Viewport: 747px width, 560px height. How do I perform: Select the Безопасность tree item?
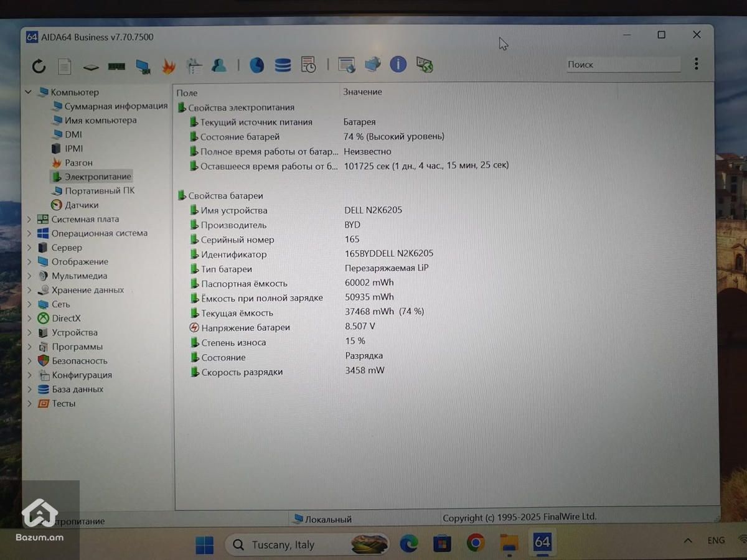[x=72, y=361]
